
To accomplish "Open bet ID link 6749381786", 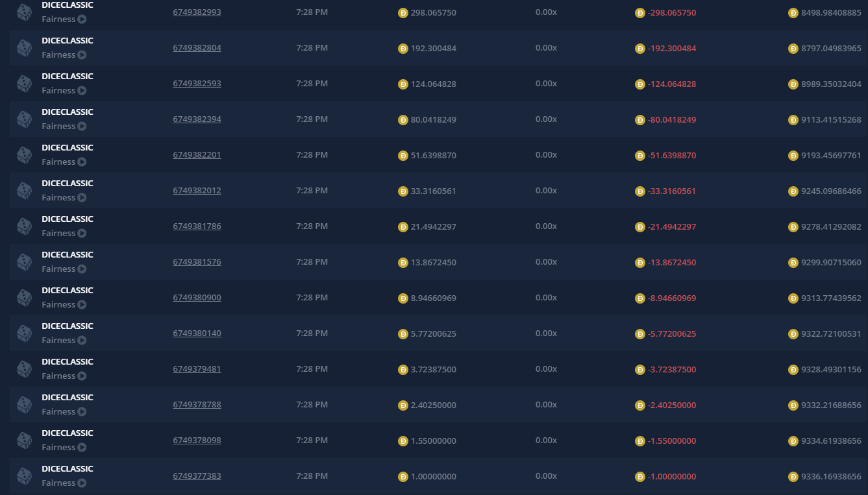I will 197,226.
